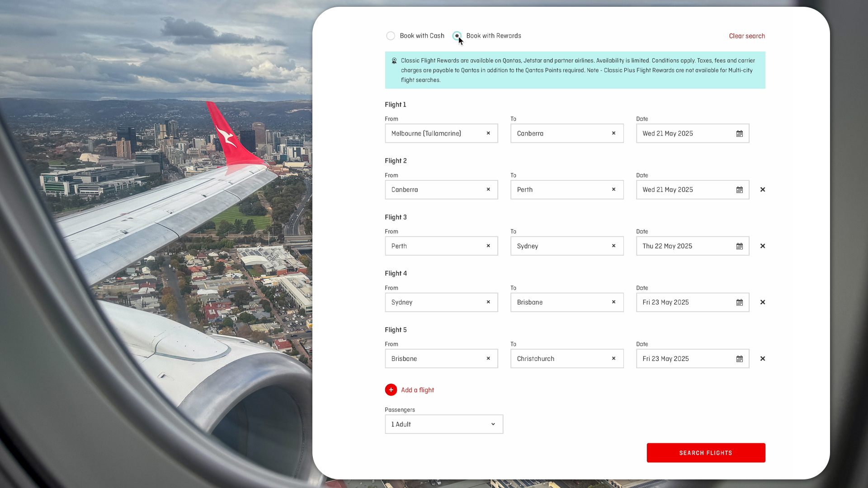The width and height of the screenshot is (868, 488).
Task: Clear Flight 5 From Brisbane field
Action: (488, 358)
